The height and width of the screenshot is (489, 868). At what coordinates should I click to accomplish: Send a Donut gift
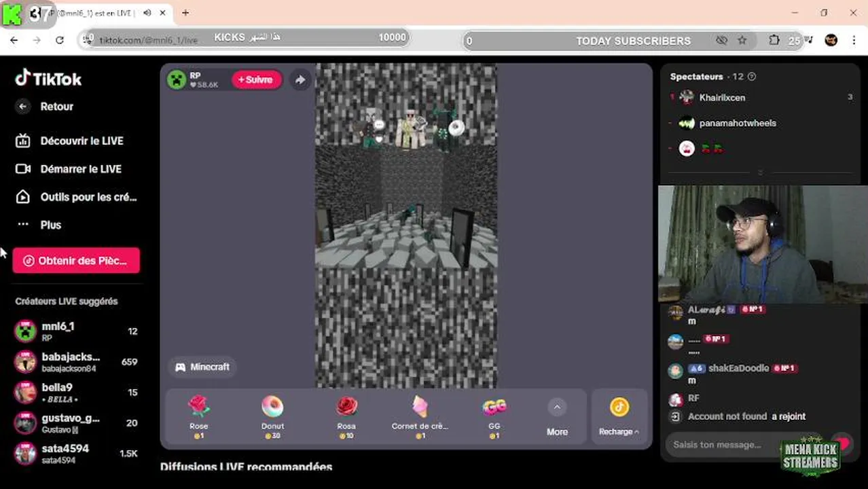(x=272, y=417)
